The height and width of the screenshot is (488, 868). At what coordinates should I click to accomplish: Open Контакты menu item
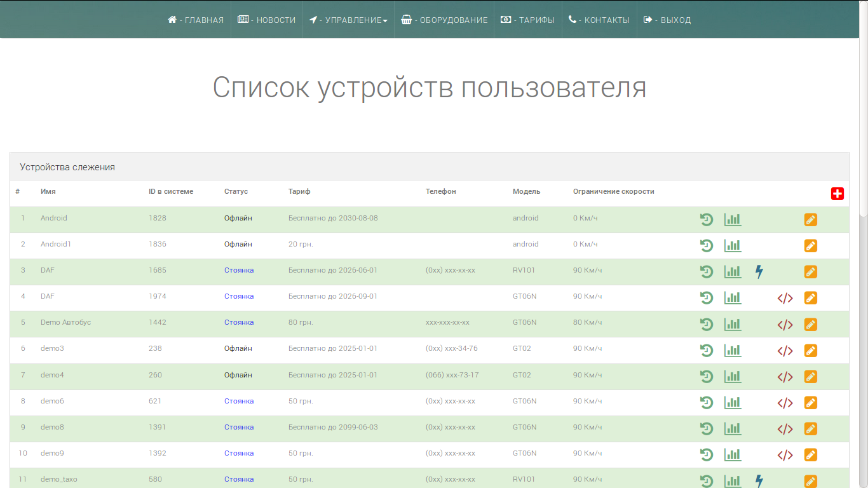pyautogui.click(x=599, y=20)
